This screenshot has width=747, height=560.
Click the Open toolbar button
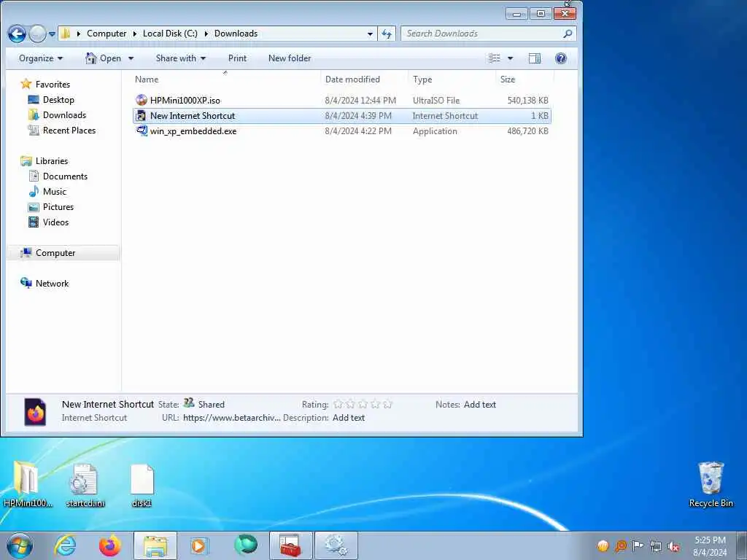(104, 58)
